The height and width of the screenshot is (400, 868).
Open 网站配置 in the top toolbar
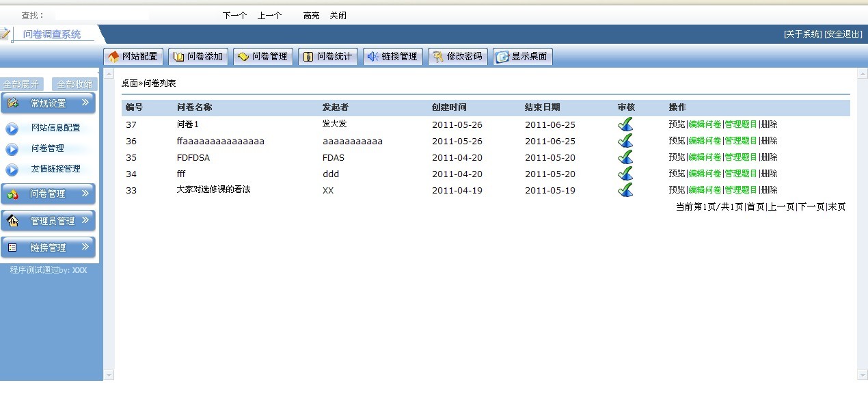[x=133, y=57]
